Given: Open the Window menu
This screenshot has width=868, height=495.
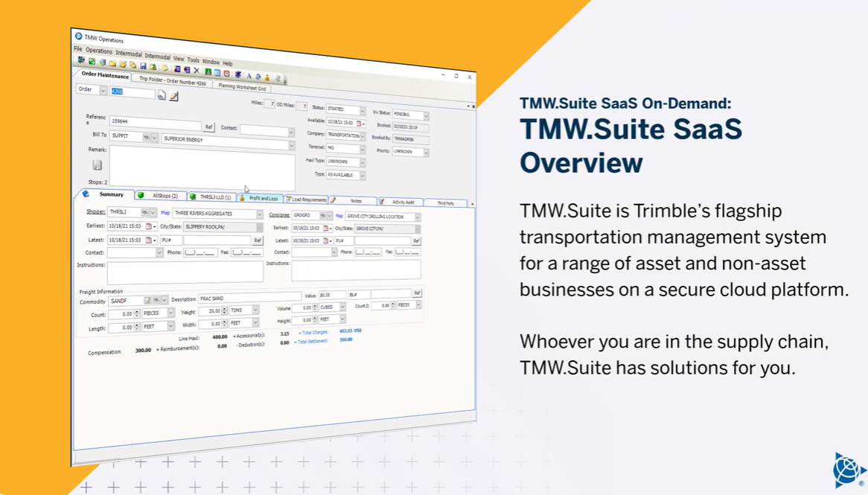Looking at the screenshot, I should pyautogui.click(x=211, y=62).
